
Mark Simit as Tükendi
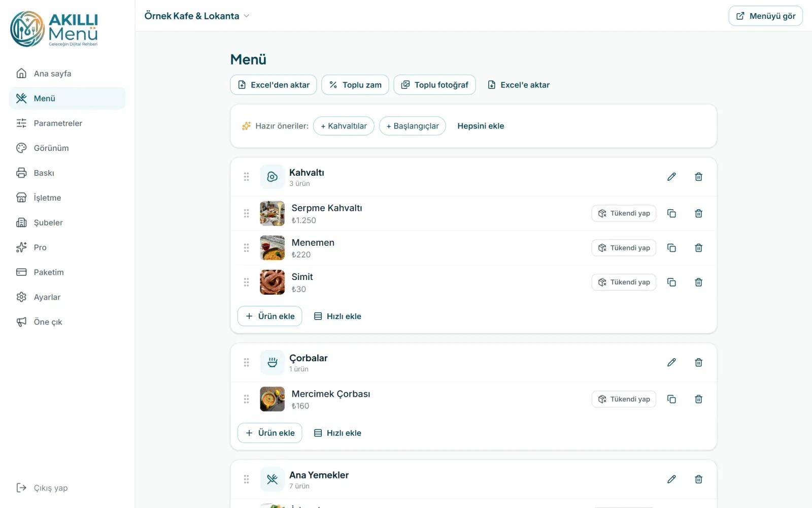click(624, 282)
